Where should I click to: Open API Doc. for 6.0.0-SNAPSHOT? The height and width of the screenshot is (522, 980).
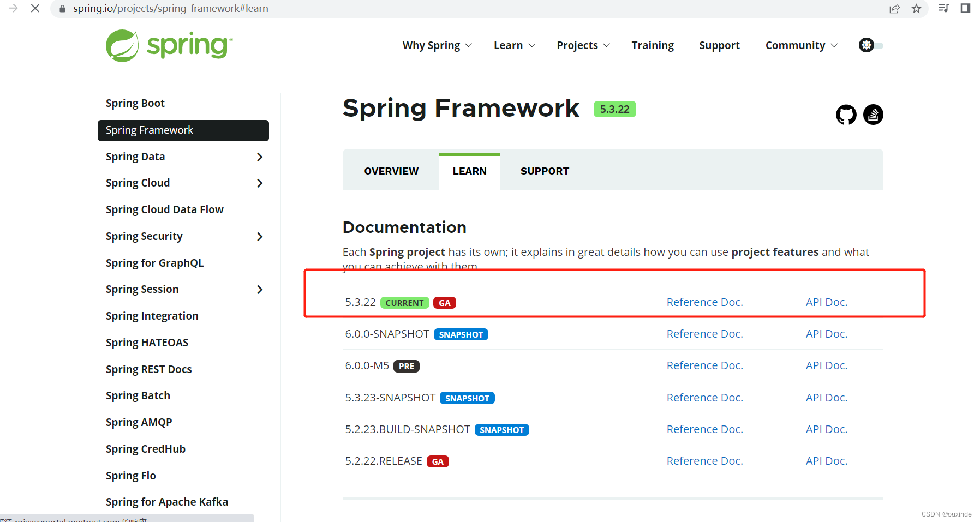tap(827, 334)
